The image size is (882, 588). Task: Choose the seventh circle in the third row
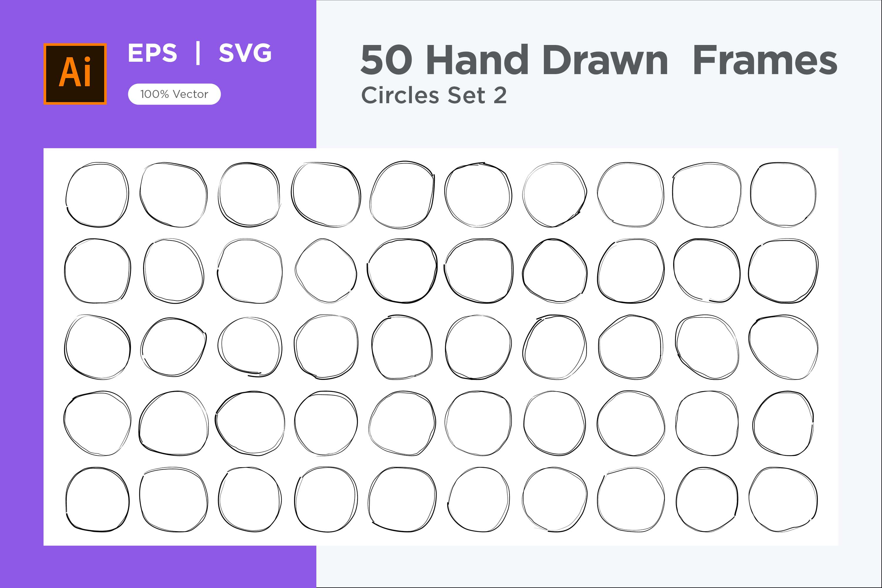click(554, 347)
